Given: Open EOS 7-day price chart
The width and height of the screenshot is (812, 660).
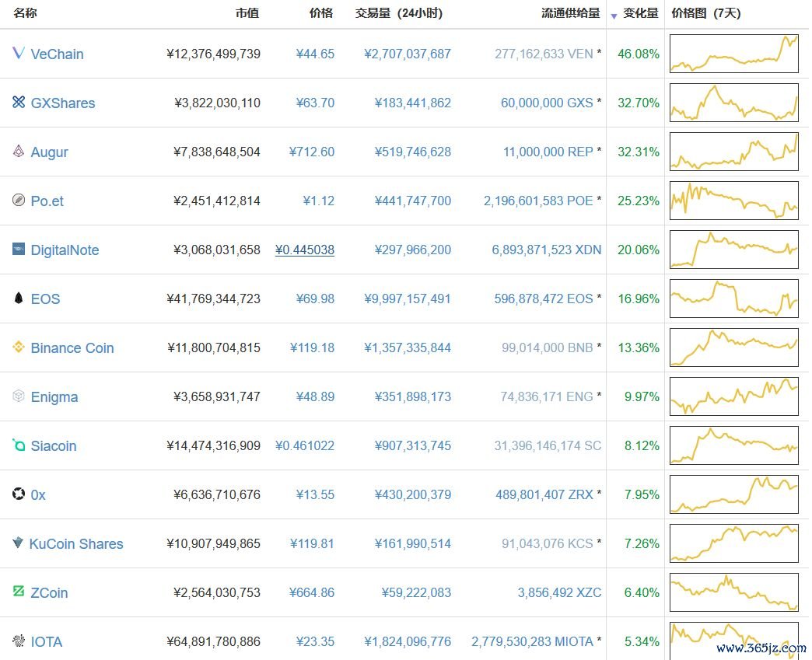Looking at the screenshot, I should [x=733, y=299].
